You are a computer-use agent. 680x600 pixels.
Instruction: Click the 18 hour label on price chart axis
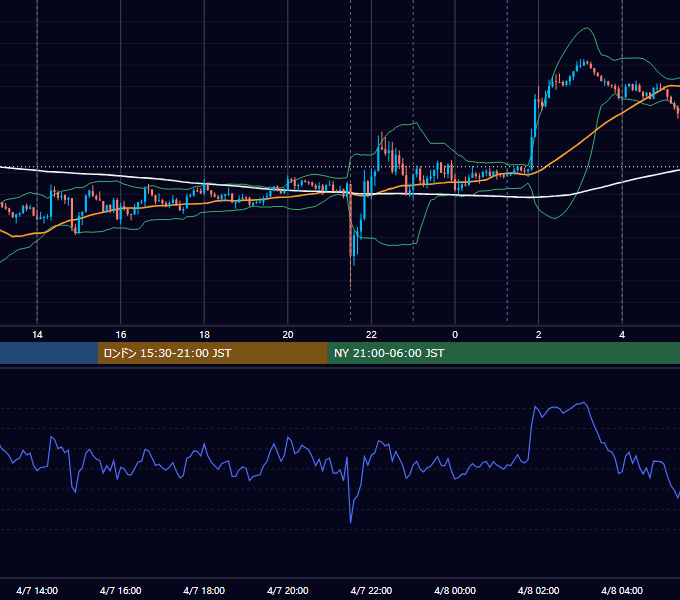click(x=204, y=335)
